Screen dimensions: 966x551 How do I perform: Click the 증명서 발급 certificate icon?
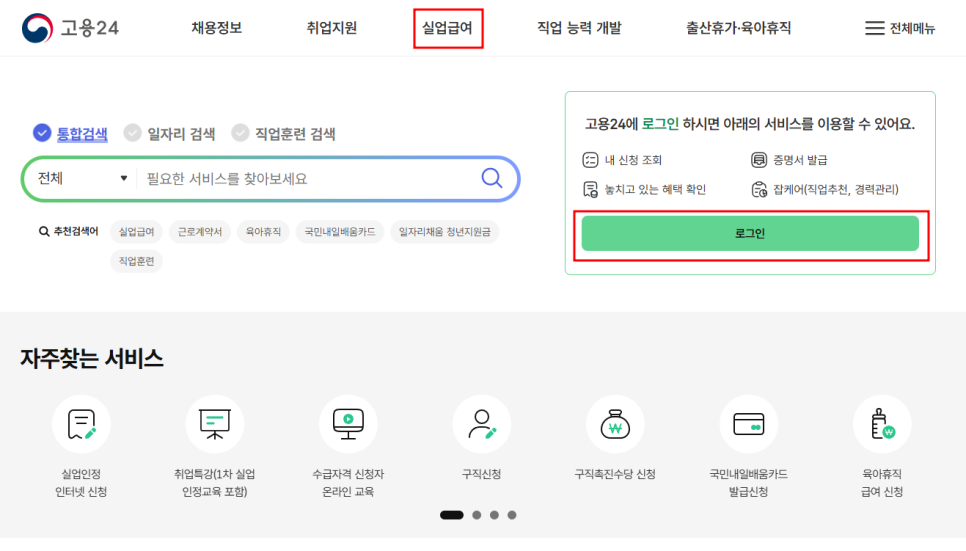(x=758, y=160)
